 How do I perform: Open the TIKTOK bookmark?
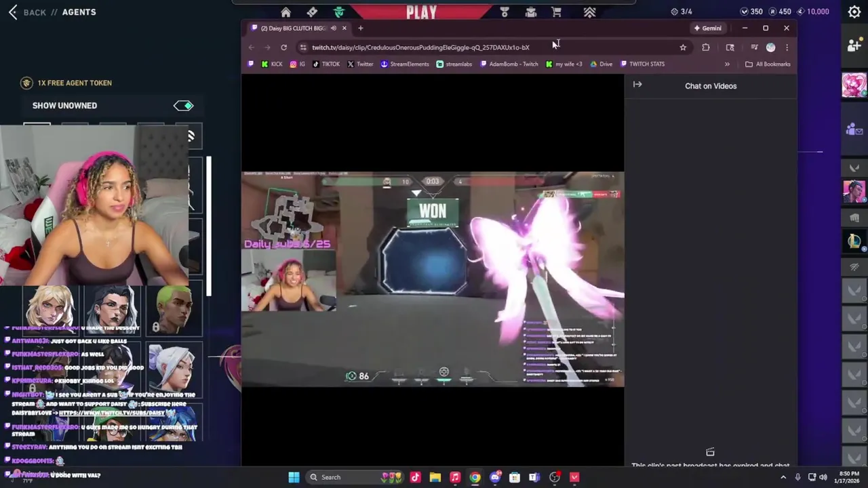click(326, 64)
